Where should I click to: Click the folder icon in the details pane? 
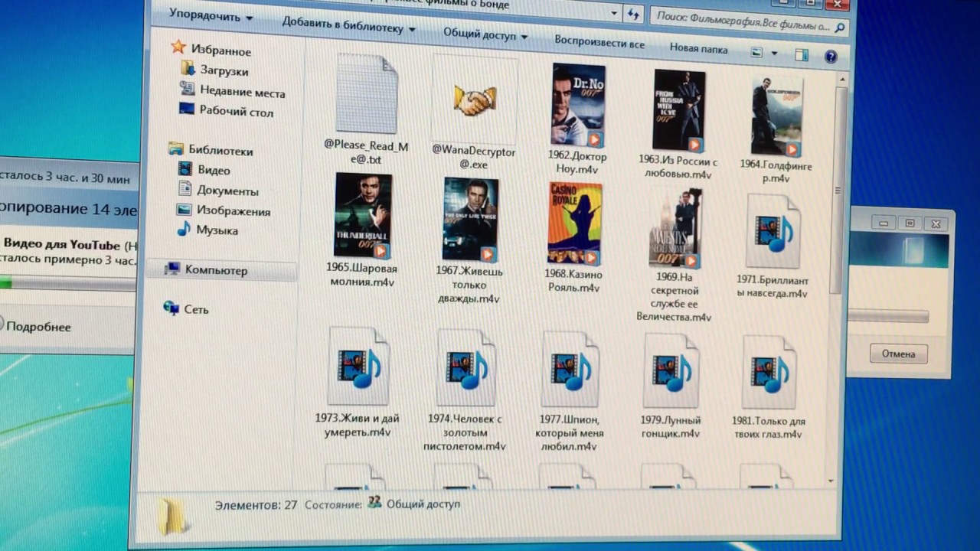tap(172, 514)
